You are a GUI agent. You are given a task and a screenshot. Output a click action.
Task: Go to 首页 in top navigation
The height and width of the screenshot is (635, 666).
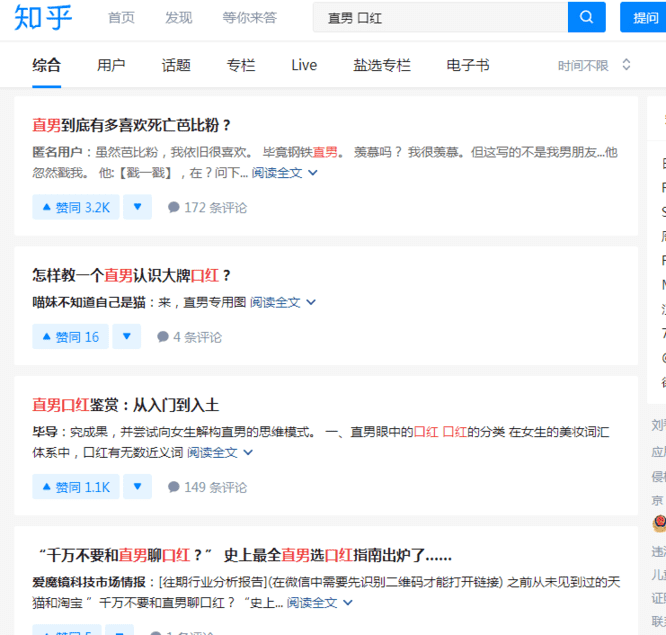click(121, 17)
